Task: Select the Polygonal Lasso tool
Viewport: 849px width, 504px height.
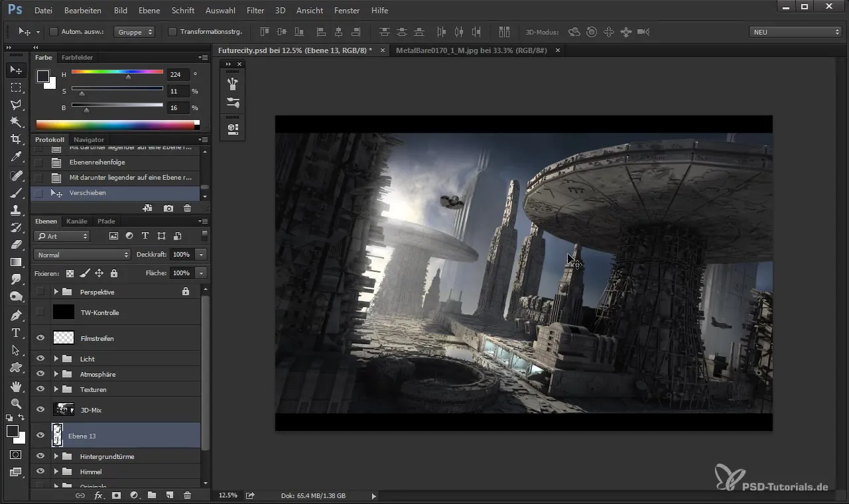Action: tap(17, 104)
